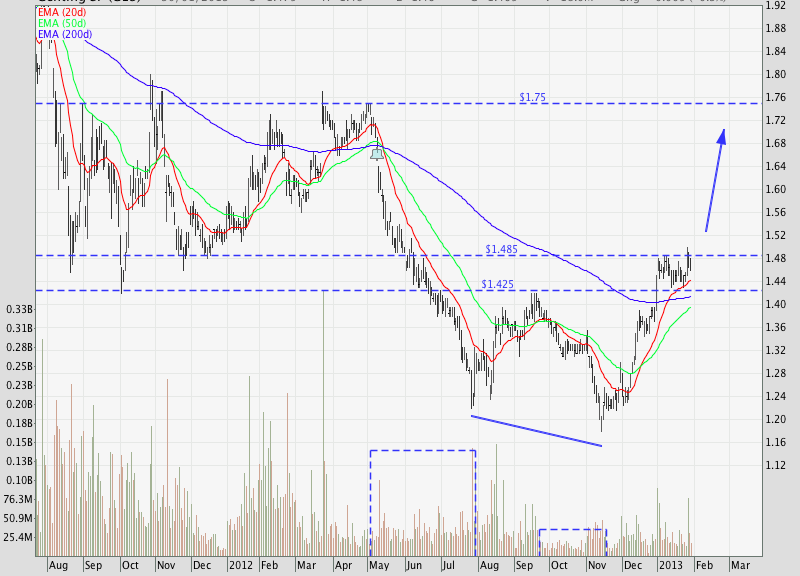Click the 0.33B volume scale label

tap(17, 309)
